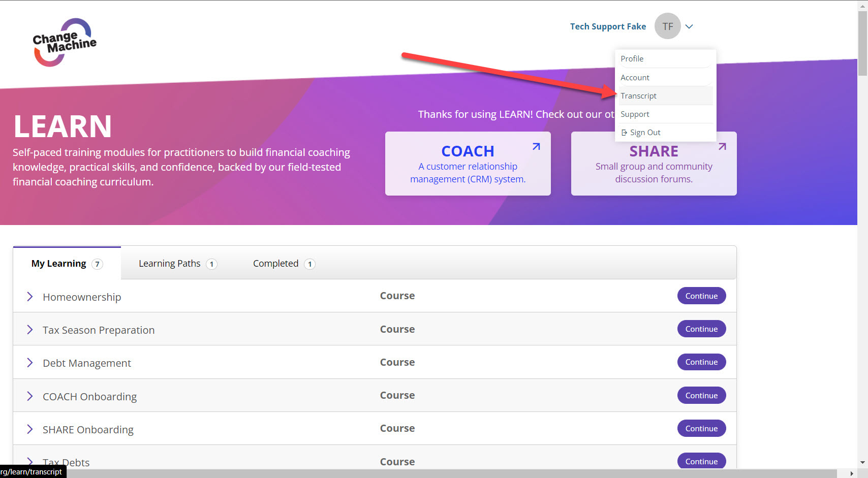Viewport: 868px width, 478px height.
Task: Expand the COACH Onboarding course row
Action: click(30, 396)
